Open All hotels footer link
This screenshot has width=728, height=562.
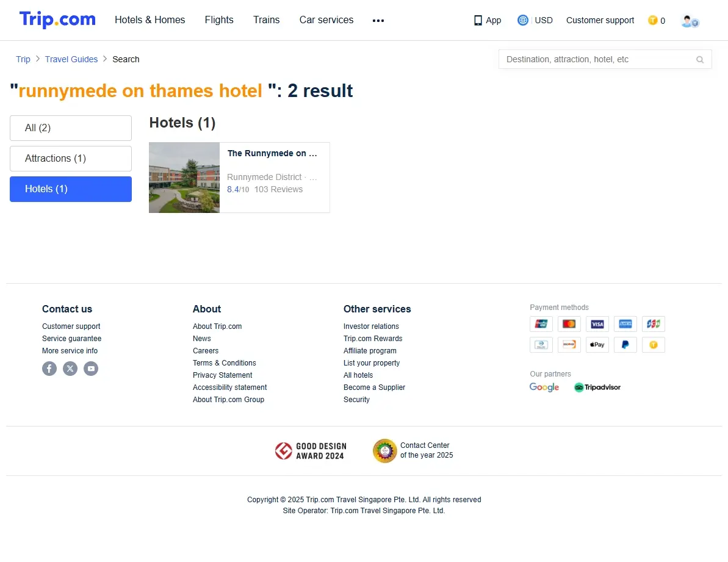pyautogui.click(x=358, y=375)
